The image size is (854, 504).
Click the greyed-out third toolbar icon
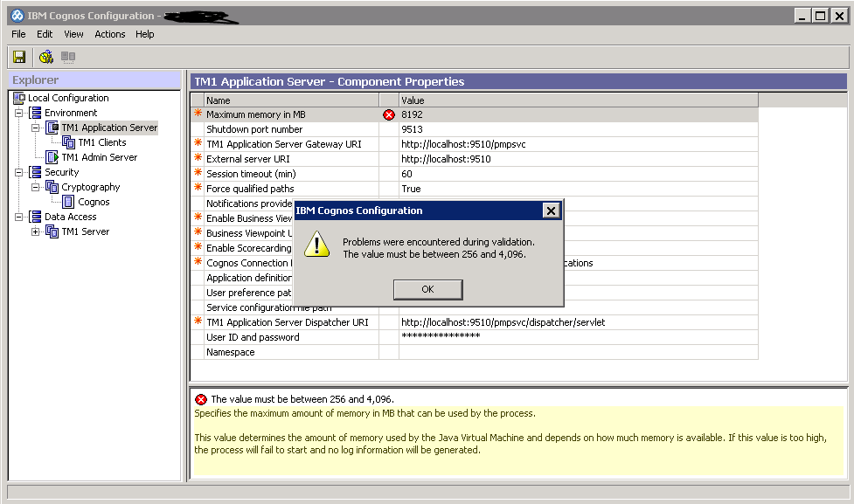pyautogui.click(x=68, y=57)
